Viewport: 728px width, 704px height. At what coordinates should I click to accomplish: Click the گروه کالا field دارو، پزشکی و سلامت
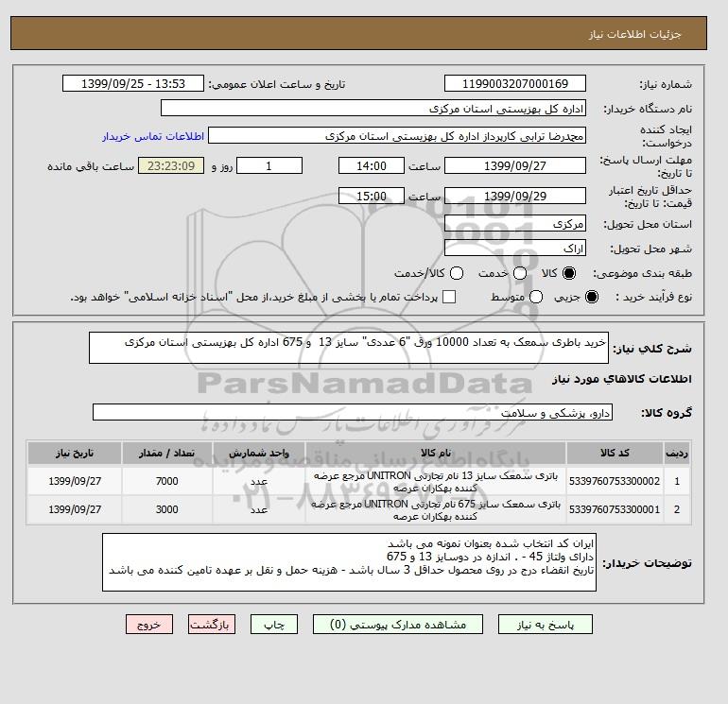click(353, 412)
